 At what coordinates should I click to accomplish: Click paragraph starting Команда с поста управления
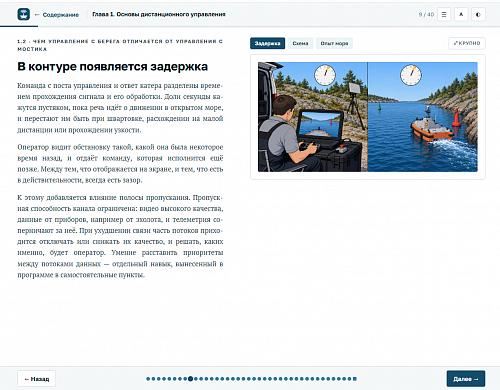(120, 108)
